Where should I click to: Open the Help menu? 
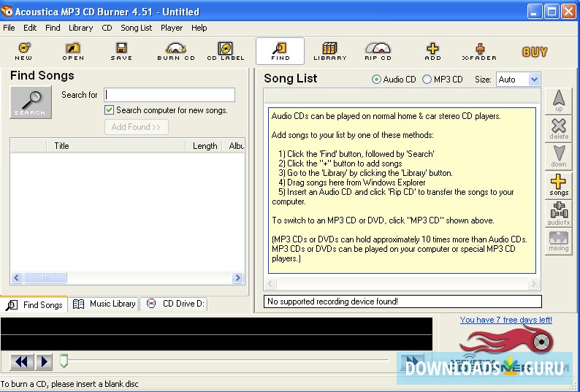199,28
